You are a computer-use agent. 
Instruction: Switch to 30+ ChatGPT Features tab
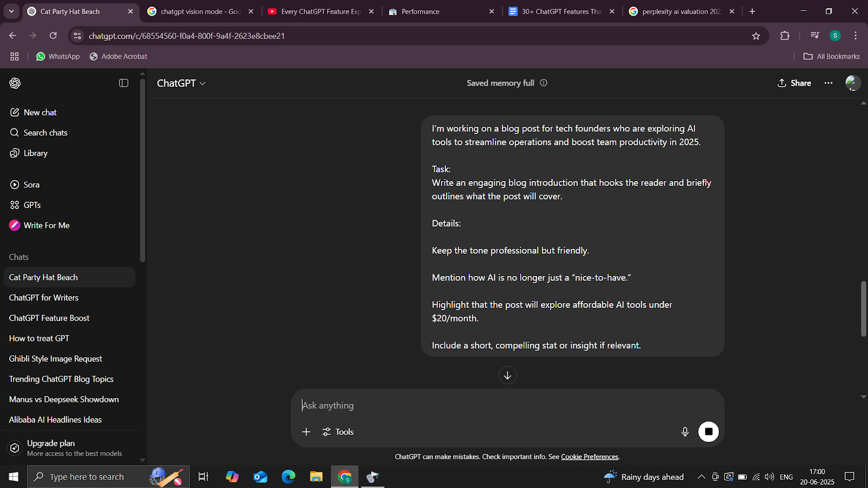pyautogui.click(x=562, y=11)
